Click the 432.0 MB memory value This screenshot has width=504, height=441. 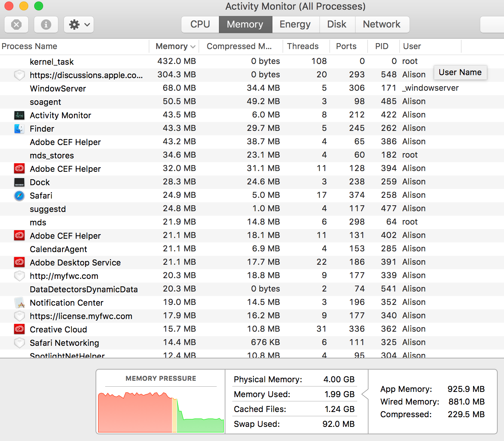[x=177, y=61]
